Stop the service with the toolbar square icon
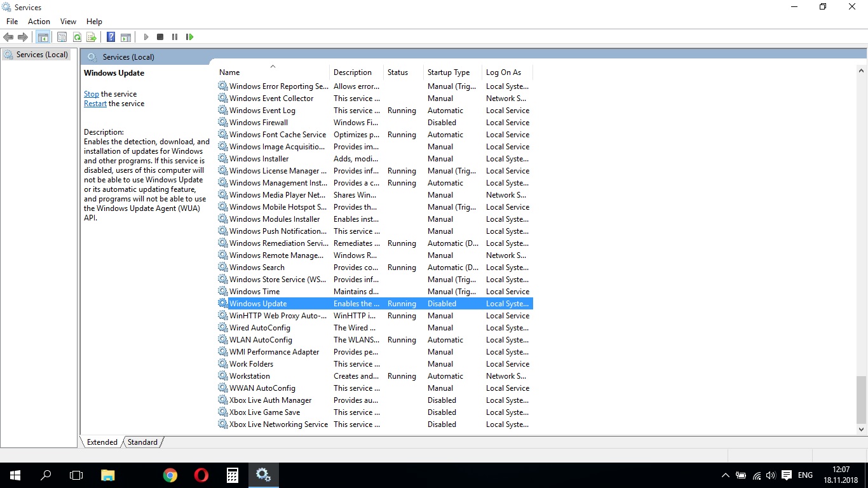The width and height of the screenshot is (868, 488). coord(160,37)
